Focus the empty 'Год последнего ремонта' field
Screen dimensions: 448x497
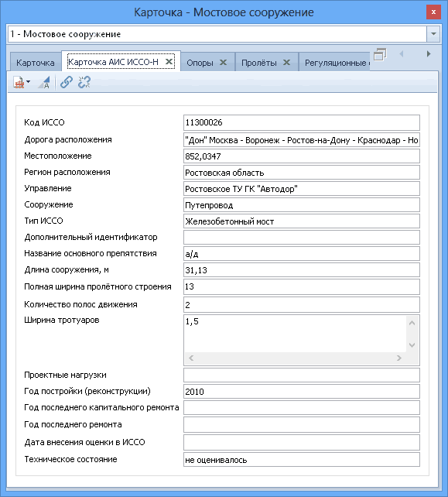pyautogui.click(x=302, y=425)
